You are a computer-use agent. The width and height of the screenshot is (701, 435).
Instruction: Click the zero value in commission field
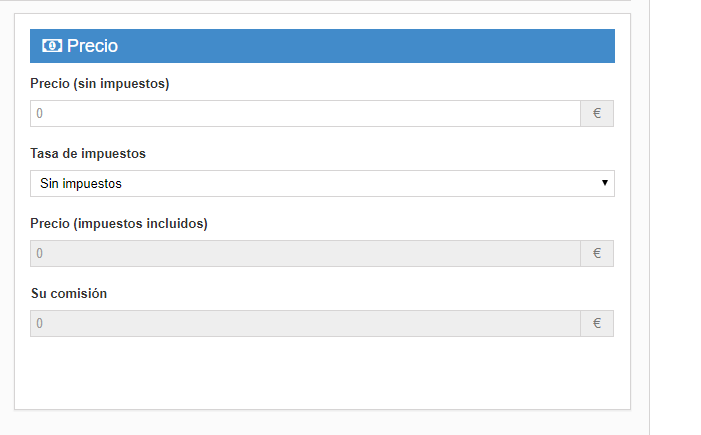point(40,324)
